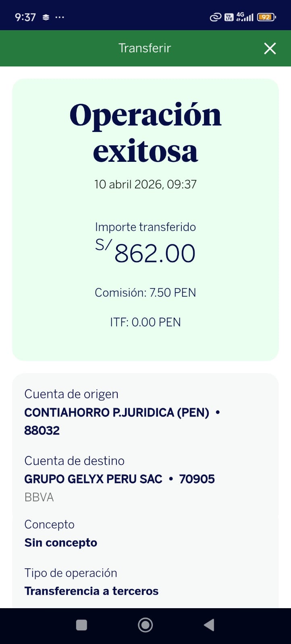Viewport: 291px width, 644px height.
Task: Open recent apps with the square button
Action: click(82, 625)
